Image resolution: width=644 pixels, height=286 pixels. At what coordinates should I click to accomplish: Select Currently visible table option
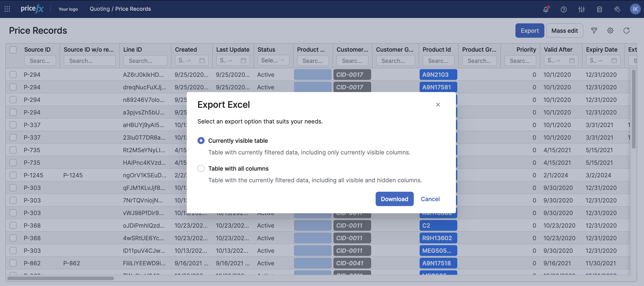201,141
